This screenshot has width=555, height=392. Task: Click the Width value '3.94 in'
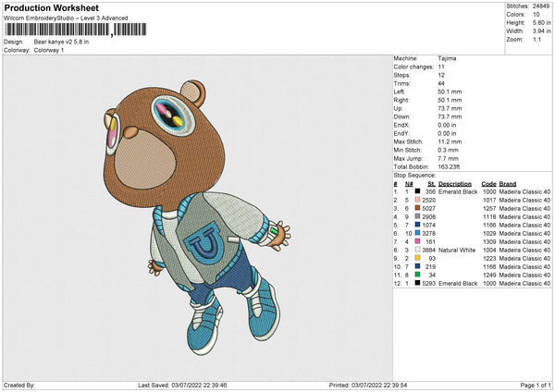(x=541, y=31)
